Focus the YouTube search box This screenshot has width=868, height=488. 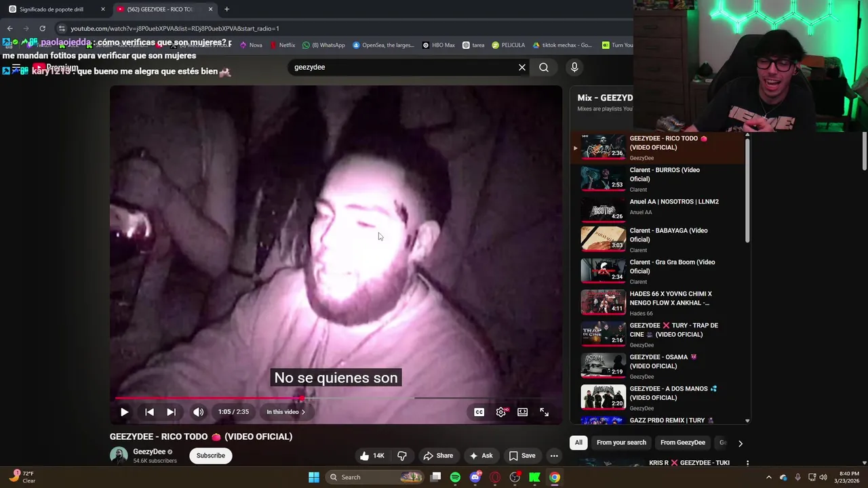click(x=403, y=67)
